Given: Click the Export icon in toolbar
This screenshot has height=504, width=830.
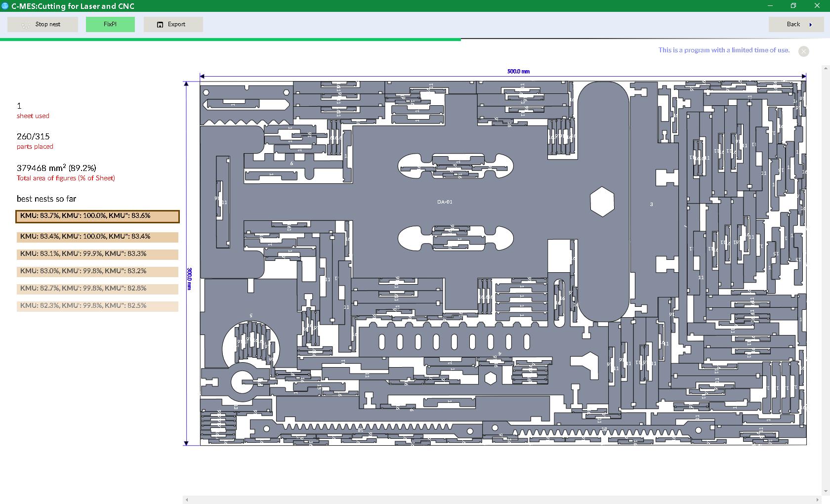Looking at the screenshot, I should 160,25.
